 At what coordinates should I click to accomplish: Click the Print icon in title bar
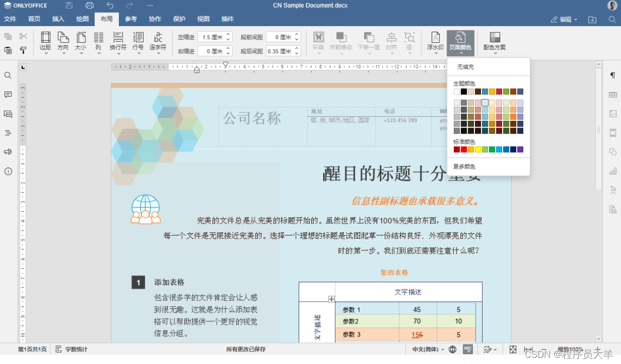(90, 6)
